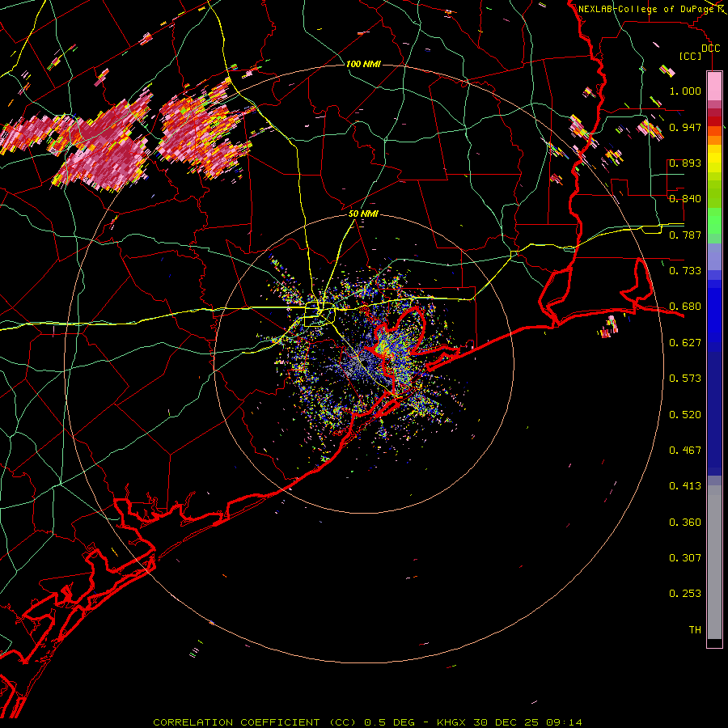Click the 30 DEC 25 09:14 timestamp
728x728 pixels.
[527, 722]
